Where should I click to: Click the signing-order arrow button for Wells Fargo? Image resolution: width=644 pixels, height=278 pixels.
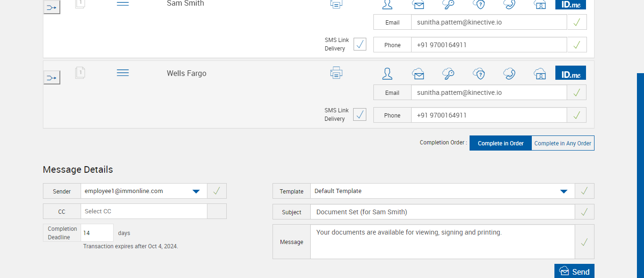click(x=52, y=77)
